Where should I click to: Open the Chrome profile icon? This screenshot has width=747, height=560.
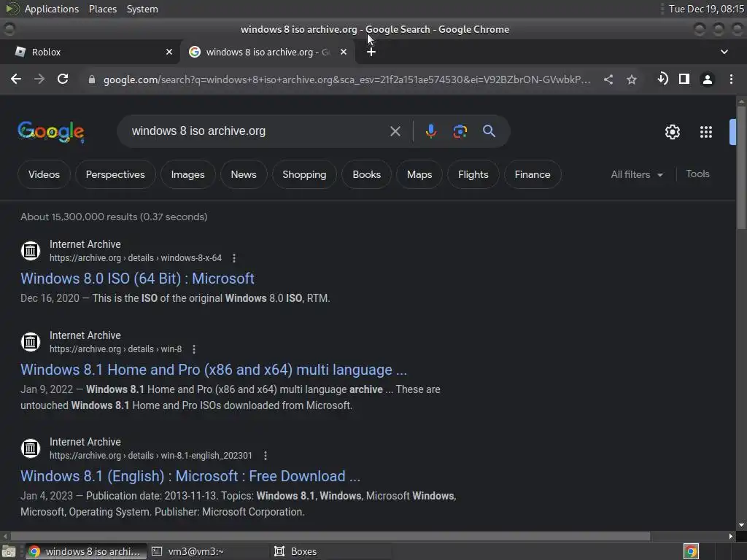(708, 79)
